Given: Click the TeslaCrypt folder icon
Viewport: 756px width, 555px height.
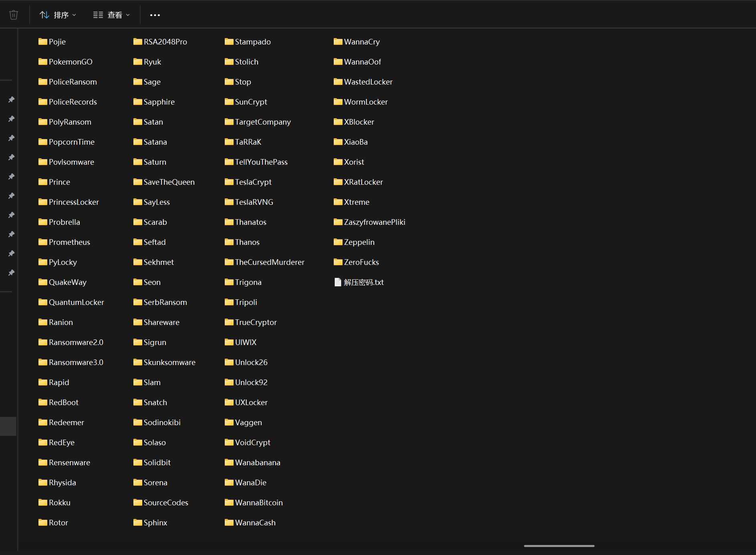Looking at the screenshot, I should 229,182.
